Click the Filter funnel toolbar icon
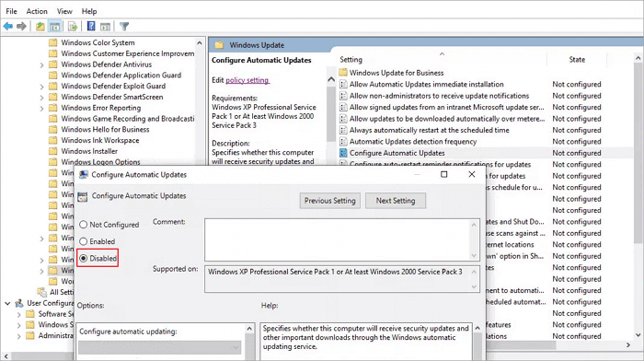Image resolution: width=644 pixels, height=361 pixels. pyautogui.click(x=124, y=27)
